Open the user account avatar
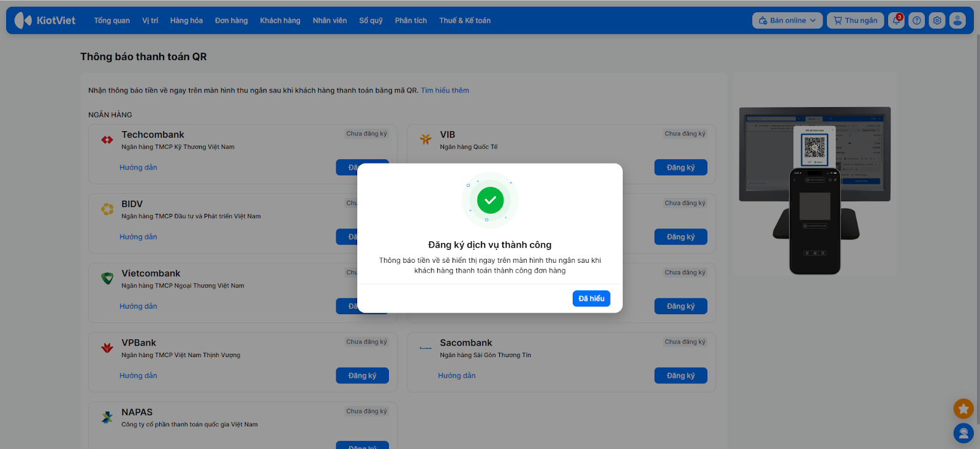The height and width of the screenshot is (449, 980). pyautogui.click(x=957, y=20)
